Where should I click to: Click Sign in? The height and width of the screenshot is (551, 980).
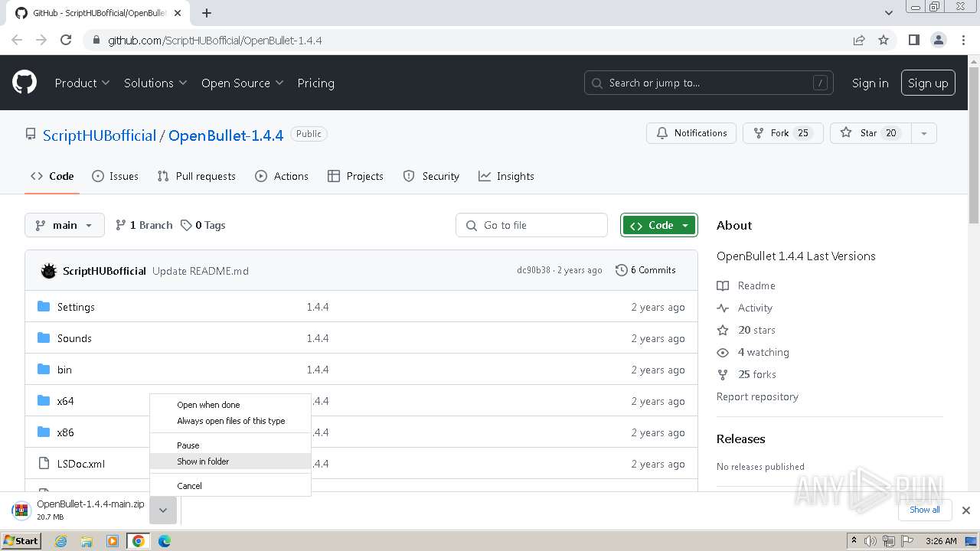point(870,83)
